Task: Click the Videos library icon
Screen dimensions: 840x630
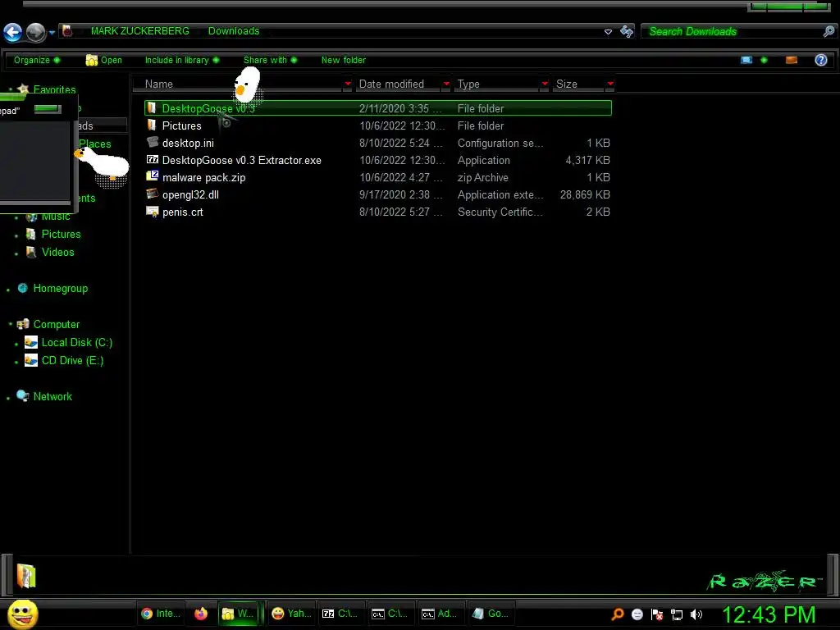Action: (x=31, y=252)
